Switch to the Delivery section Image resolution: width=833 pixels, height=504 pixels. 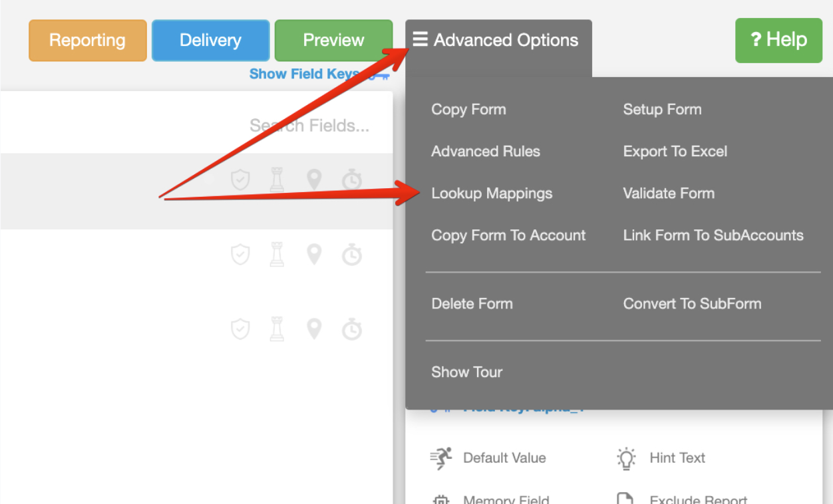[210, 40]
